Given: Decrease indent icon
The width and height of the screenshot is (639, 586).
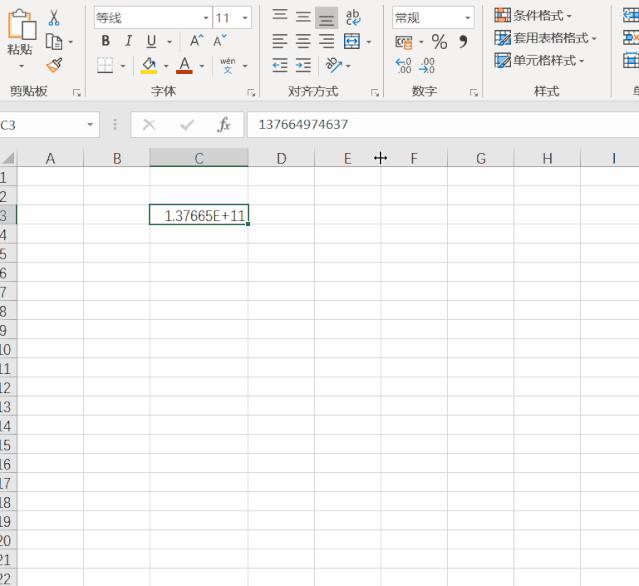Looking at the screenshot, I should coord(280,65).
